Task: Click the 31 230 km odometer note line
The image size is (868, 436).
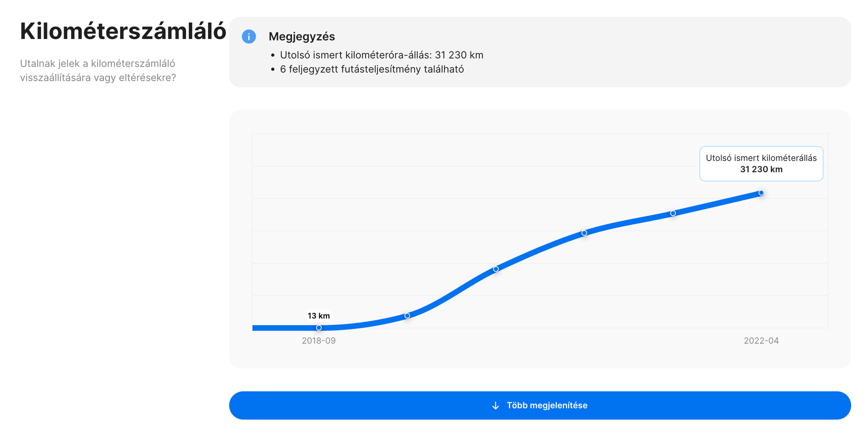Action: click(381, 55)
